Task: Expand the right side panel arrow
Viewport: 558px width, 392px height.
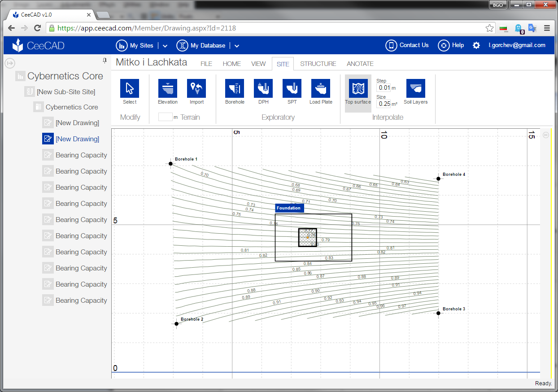Action: coord(545,135)
